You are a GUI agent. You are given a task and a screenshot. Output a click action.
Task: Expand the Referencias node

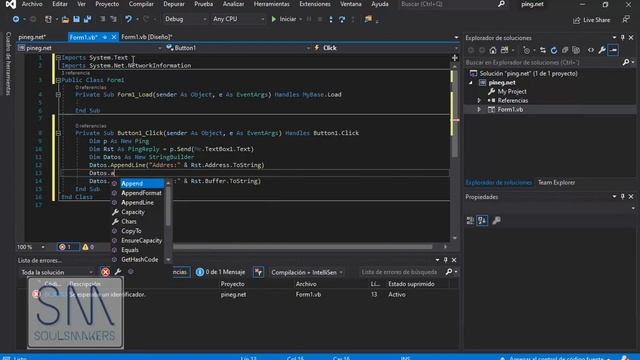tap(479, 100)
